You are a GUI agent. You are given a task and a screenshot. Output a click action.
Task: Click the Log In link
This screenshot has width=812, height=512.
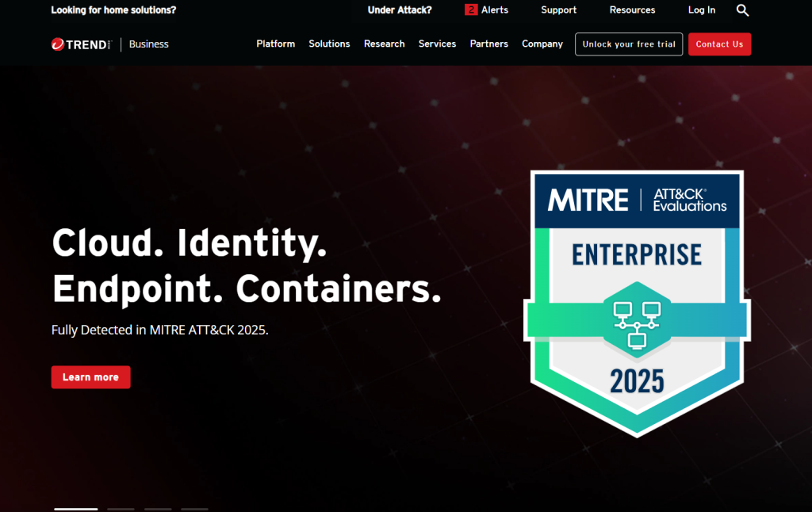point(701,10)
